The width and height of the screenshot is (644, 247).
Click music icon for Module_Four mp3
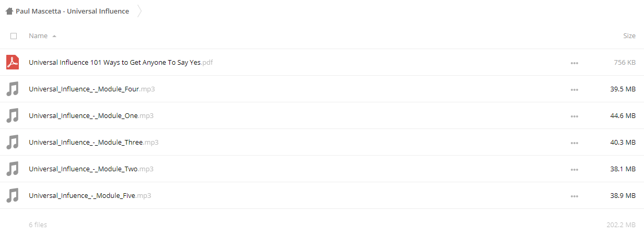click(x=13, y=89)
